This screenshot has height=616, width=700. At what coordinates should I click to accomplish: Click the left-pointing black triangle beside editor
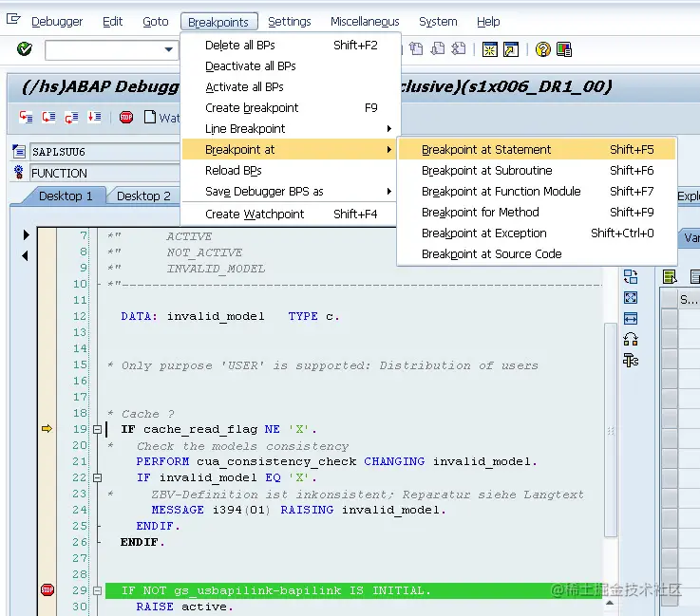pyautogui.click(x=25, y=255)
